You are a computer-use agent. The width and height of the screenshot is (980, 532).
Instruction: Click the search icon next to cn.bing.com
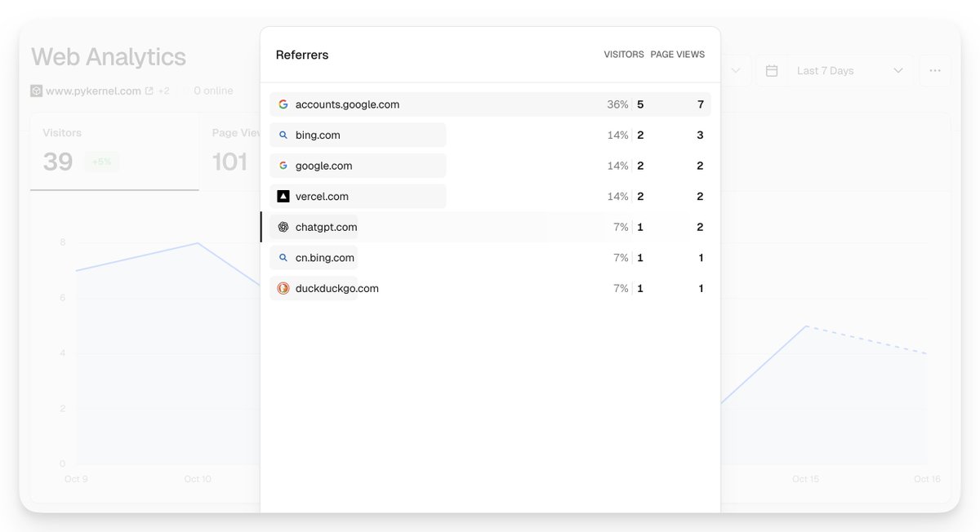coord(283,258)
